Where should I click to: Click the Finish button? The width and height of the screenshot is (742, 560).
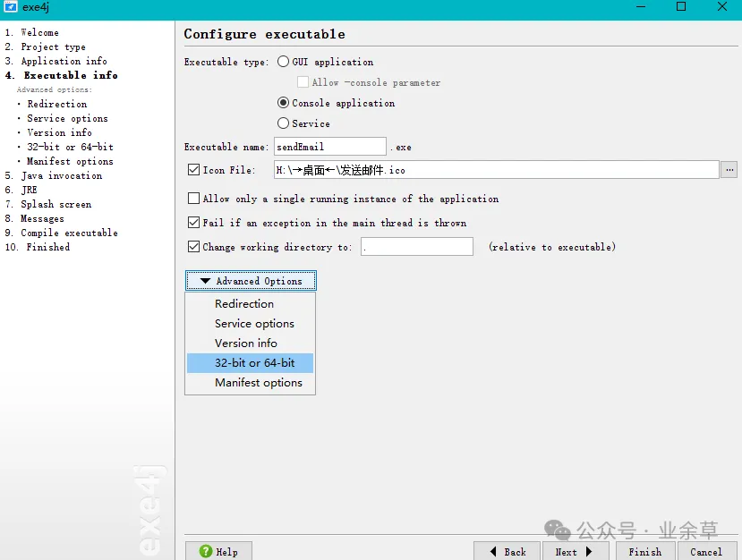(x=645, y=551)
